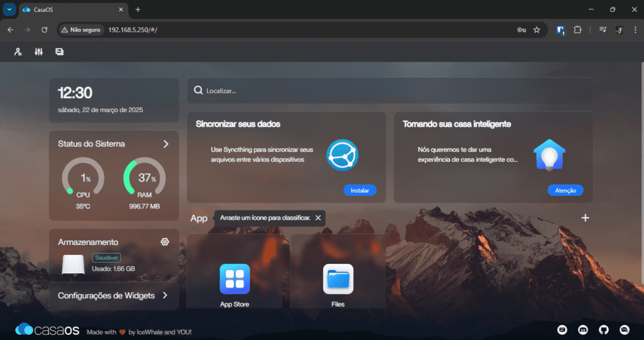Click the Saudável status badge

click(x=106, y=258)
